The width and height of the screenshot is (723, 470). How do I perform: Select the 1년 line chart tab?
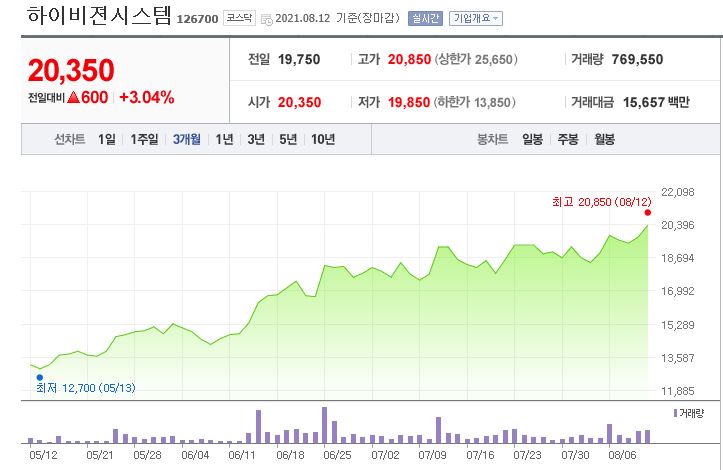click(225, 139)
